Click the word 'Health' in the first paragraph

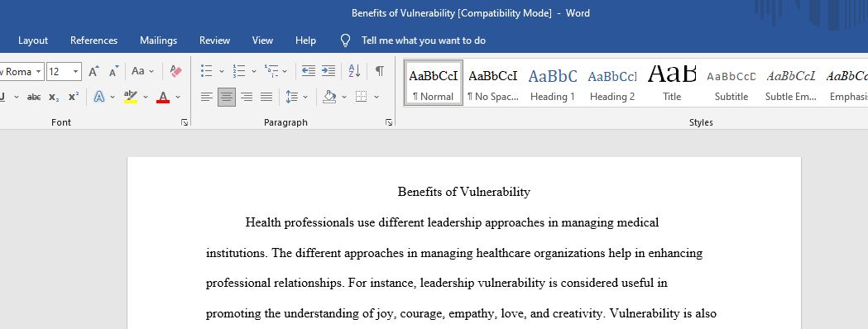[x=263, y=223]
